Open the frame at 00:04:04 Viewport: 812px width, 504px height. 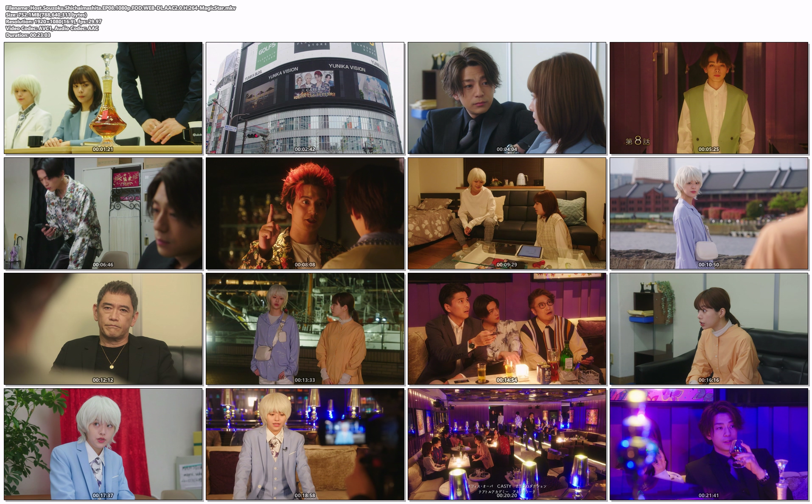pyautogui.click(x=507, y=98)
